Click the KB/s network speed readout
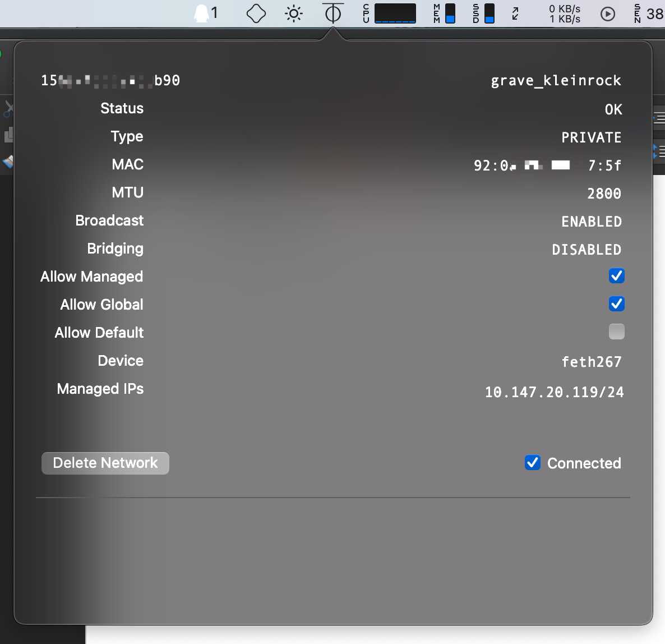665x644 pixels. [x=565, y=13]
